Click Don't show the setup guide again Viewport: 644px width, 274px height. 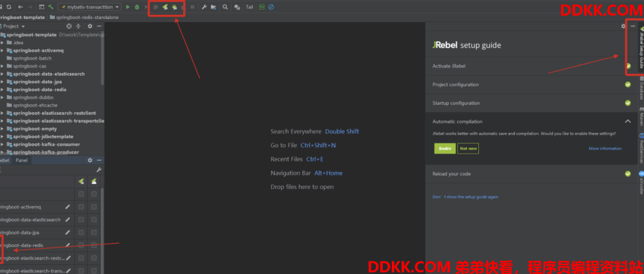pyautogui.click(x=465, y=197)
